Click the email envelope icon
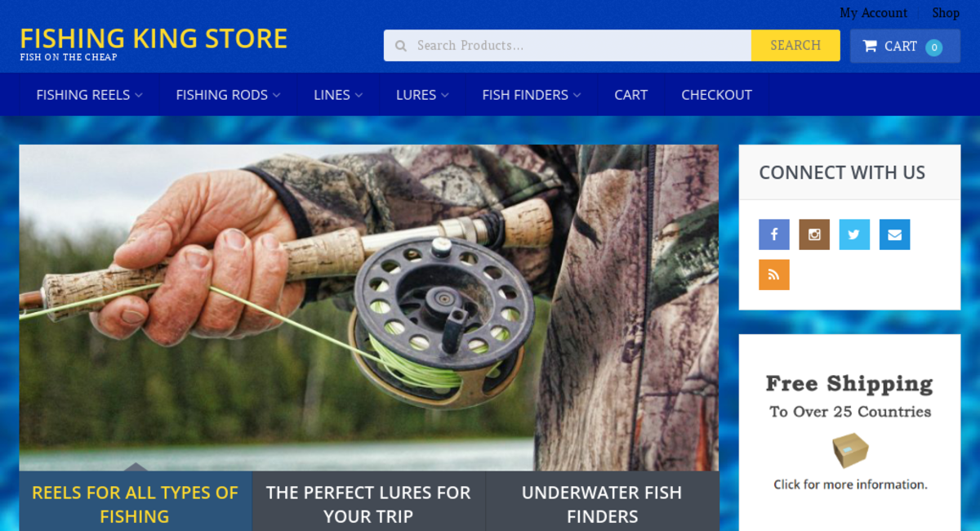The width and height of the screenshot is (980, 531). [894, 234]
